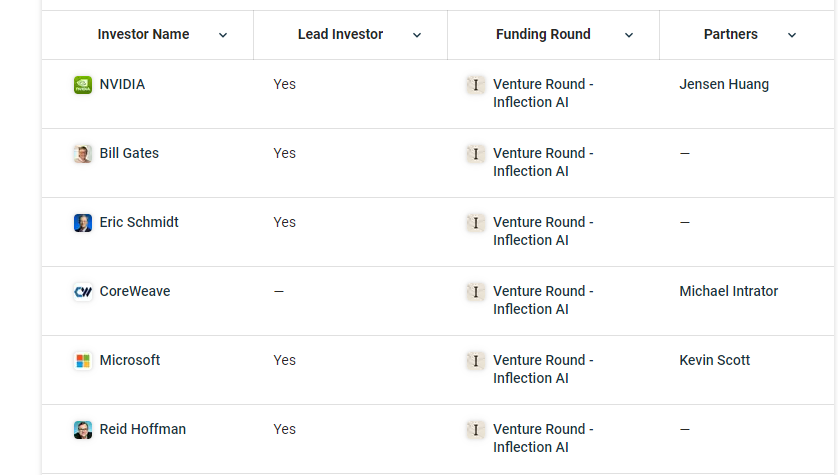Screen dimensions: 838x475
Task: Open Michael Intrator partner profile
Action: [x=728, y=292]
